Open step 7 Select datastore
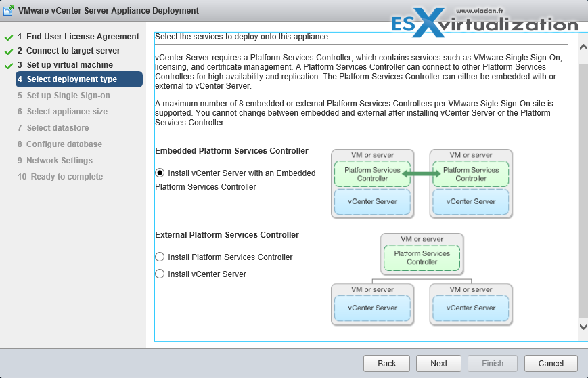 click(x=53, y=127)
